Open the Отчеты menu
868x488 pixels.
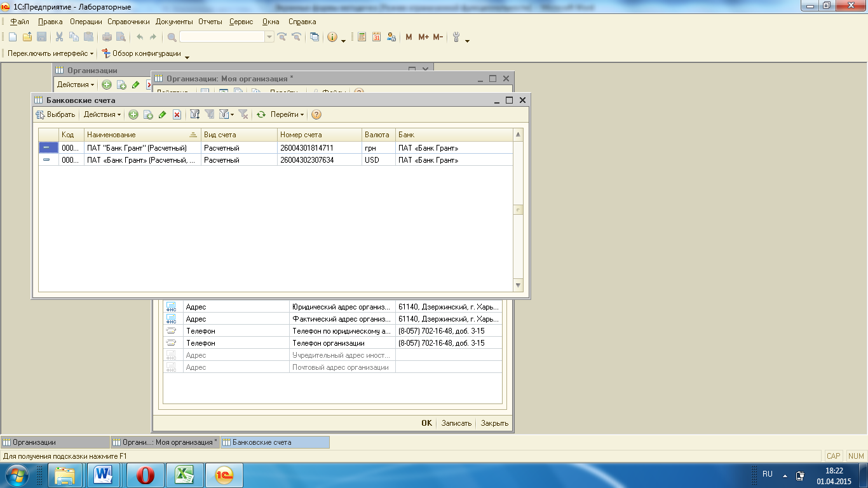coord(210,22)
